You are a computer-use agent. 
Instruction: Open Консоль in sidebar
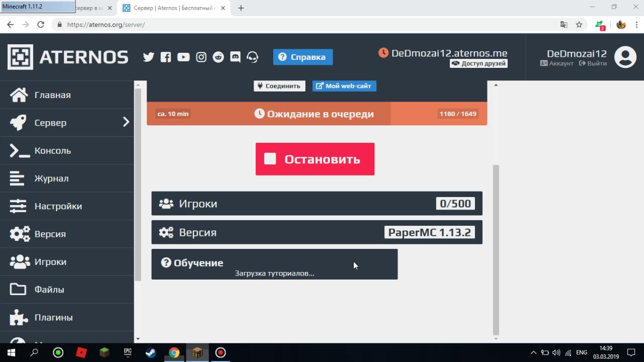(x=67, y=151)
